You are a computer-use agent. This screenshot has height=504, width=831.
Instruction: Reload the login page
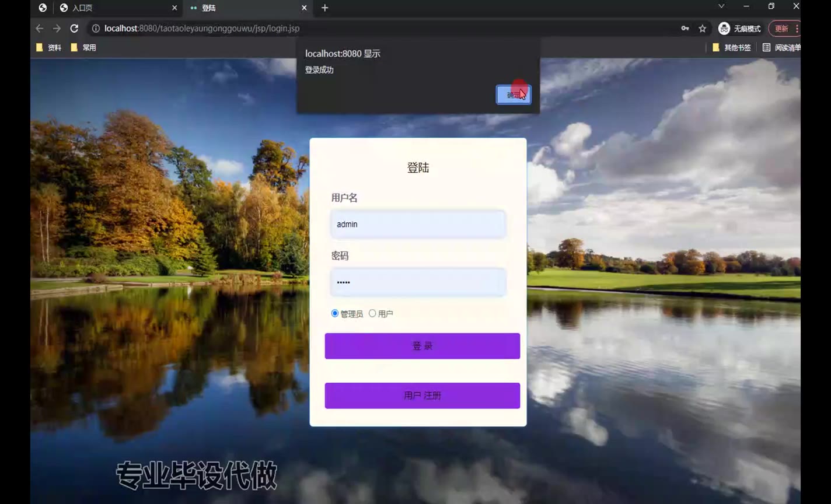(74, 29)
